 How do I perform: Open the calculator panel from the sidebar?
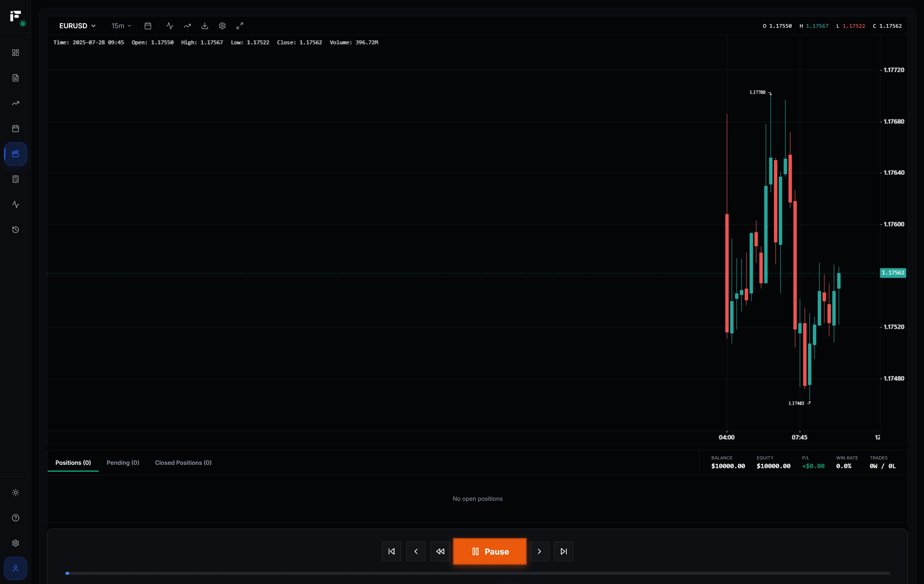pyautogui.click(x=15, y=179)
